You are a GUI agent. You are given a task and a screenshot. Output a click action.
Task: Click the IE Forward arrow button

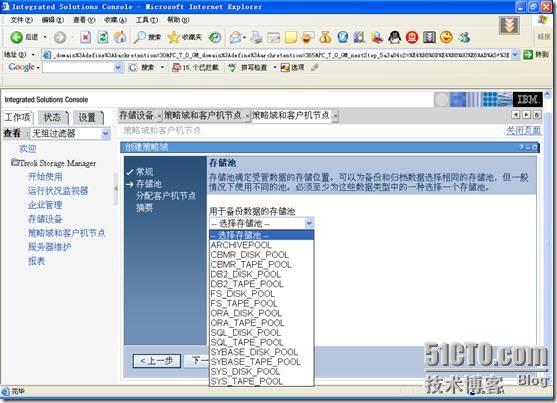click(60, 37)
